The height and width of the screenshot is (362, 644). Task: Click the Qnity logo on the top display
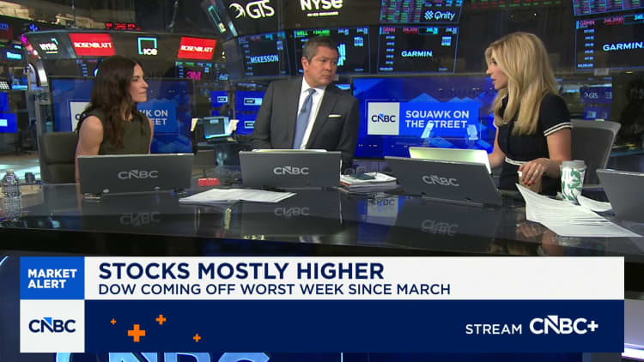point(440,15)
